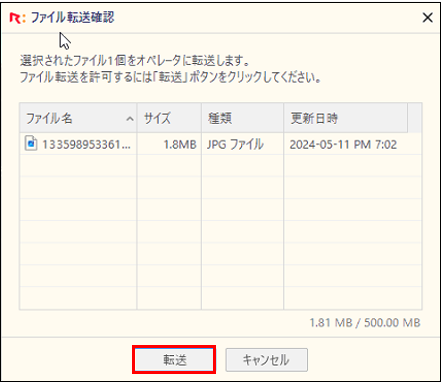Click the 1.8MB size cell
Viewport: 441px width, 382px height.
pos(180,145)
